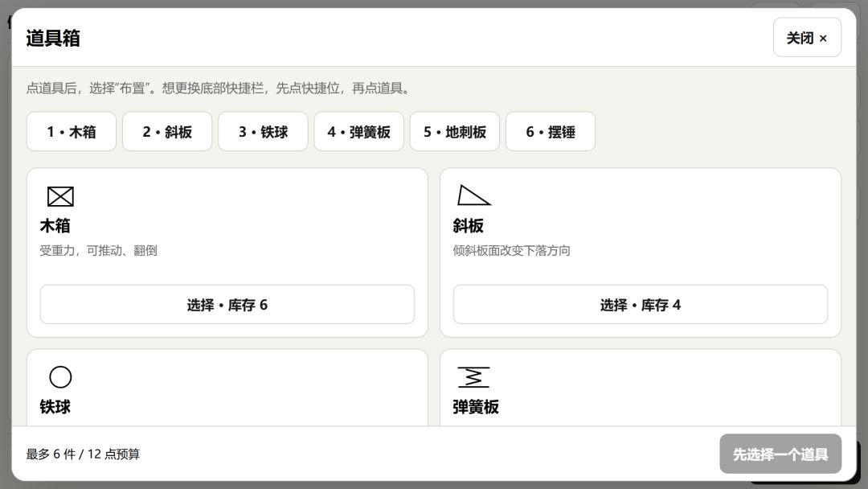The width and height of the screenshot is (868, 489).
Task: Click the 弹簧板 card title
Action: point(476,407)
